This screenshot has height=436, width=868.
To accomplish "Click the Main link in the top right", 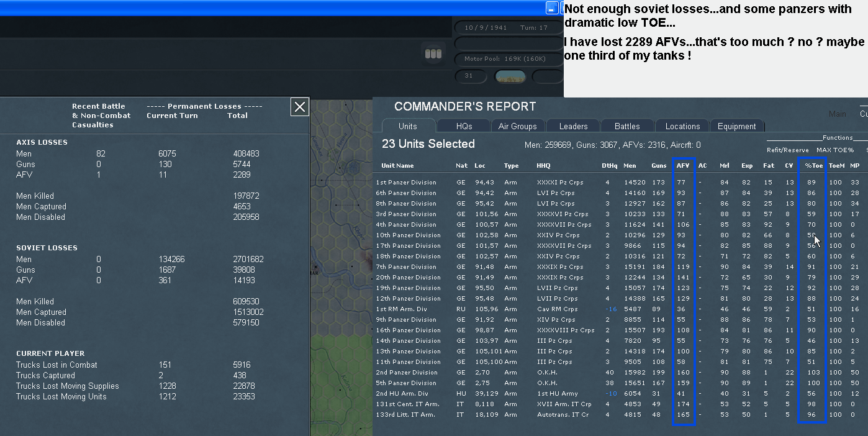I will pos(837,114).
